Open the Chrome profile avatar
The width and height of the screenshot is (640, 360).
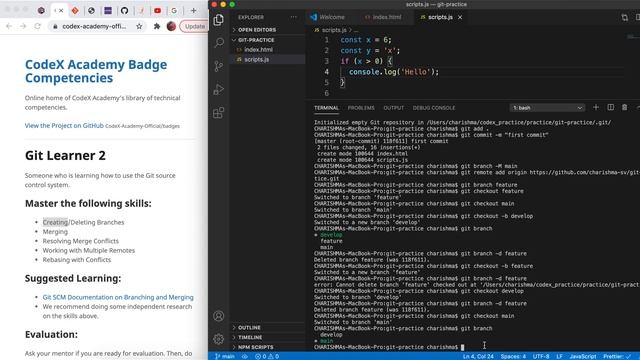click(x=171, y=26)
